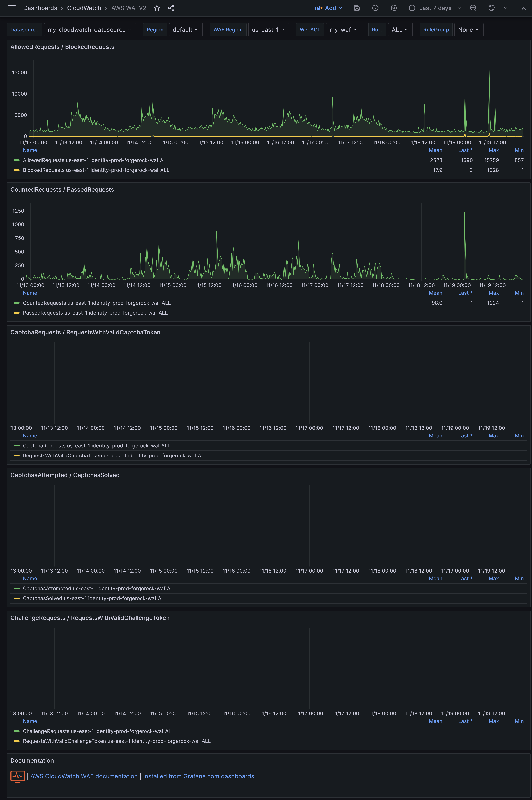Star this dashboard as favorite
532x800 pixels.
click(157, 8)
